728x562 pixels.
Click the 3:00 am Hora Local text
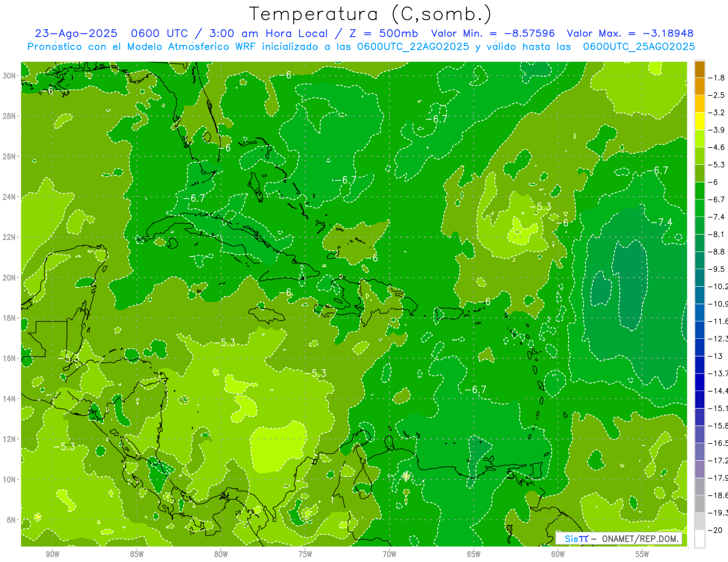click(x=269, y=33)
